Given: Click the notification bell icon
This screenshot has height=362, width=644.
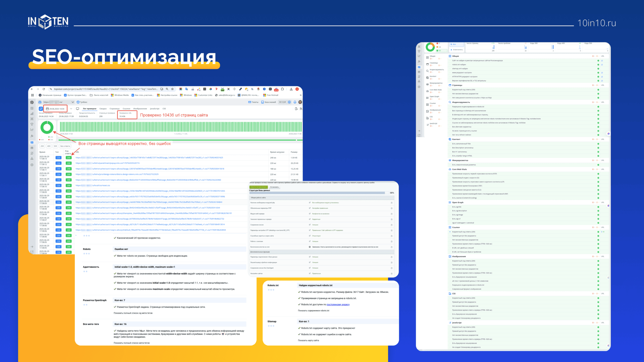Looking at the screenshot, I should 295,102.
